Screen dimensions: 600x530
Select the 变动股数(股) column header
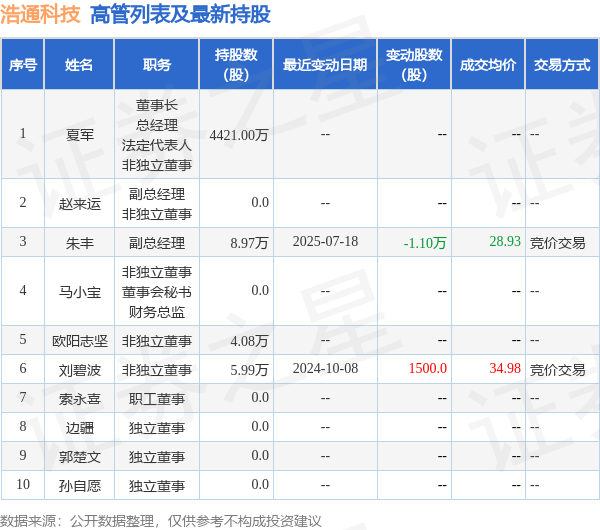coord(414,64)
